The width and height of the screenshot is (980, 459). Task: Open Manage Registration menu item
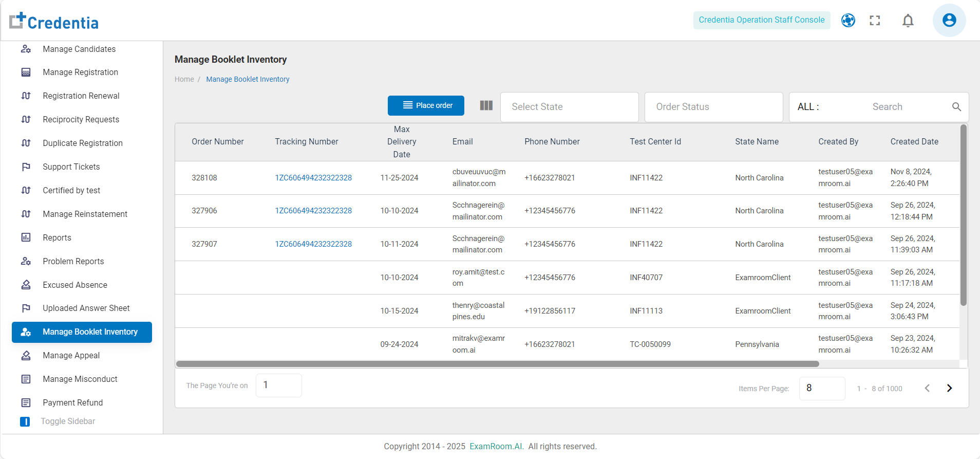tap(81, 72)
